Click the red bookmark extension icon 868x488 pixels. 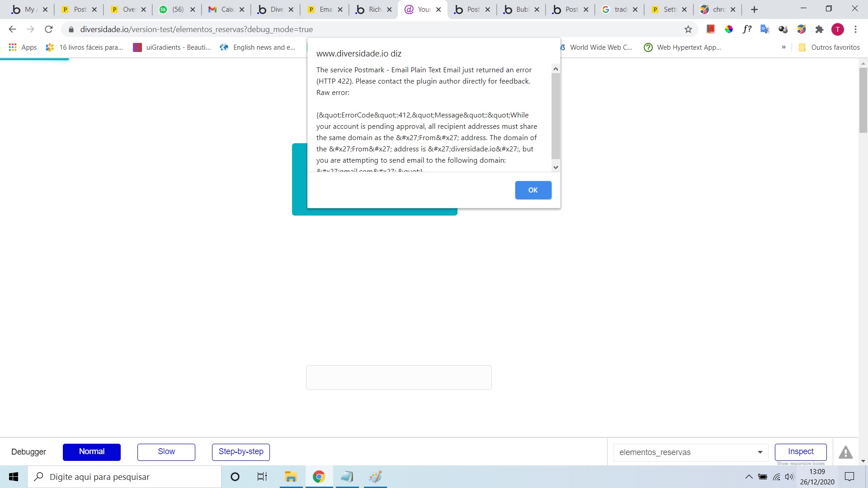tap(711, 29)
